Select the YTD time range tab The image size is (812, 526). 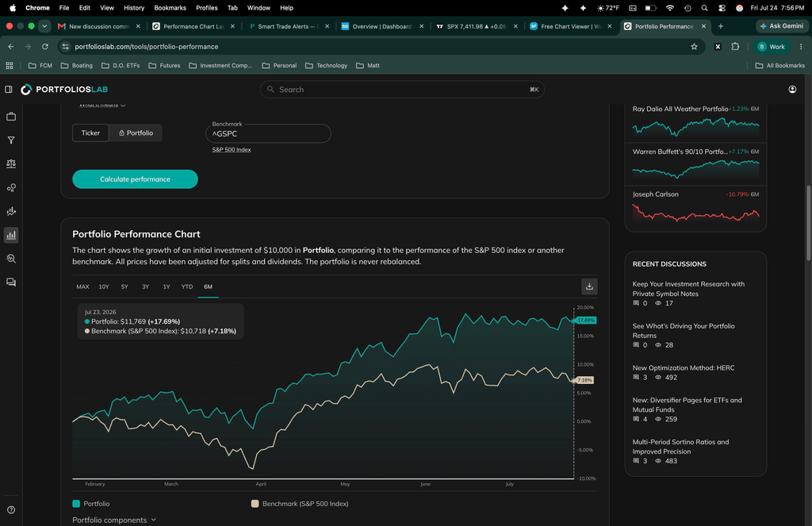(x=187, y=286)
